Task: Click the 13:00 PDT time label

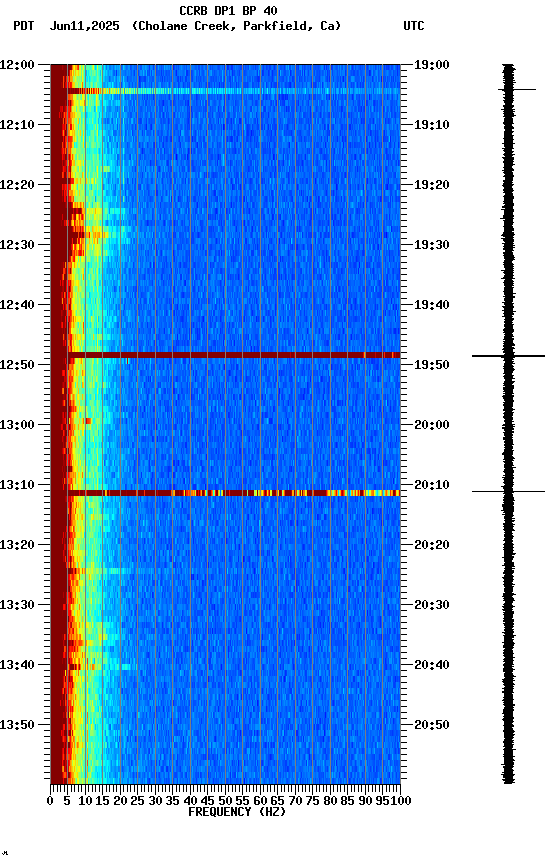Action: 17,425
